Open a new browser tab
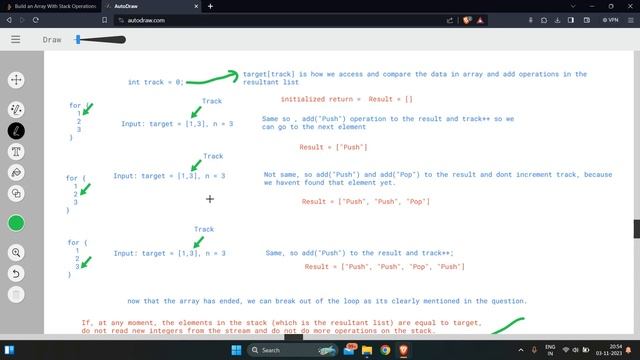Image resolution: width=640 pixels, height=360 pixels. point(210,6)
